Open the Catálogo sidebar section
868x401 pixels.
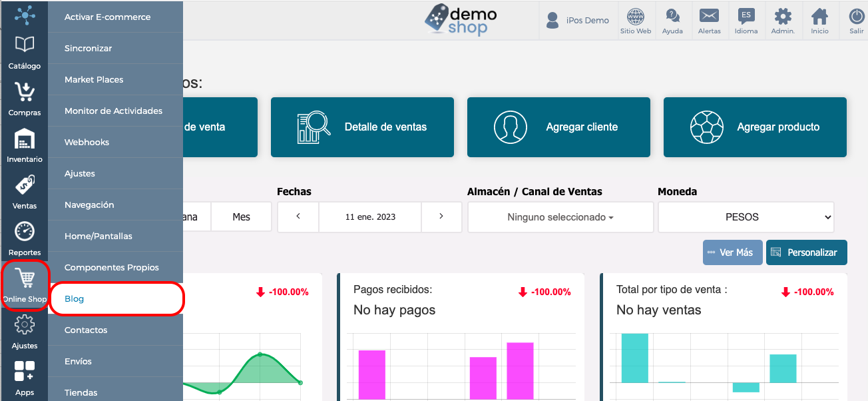click(x=24, y=52)
